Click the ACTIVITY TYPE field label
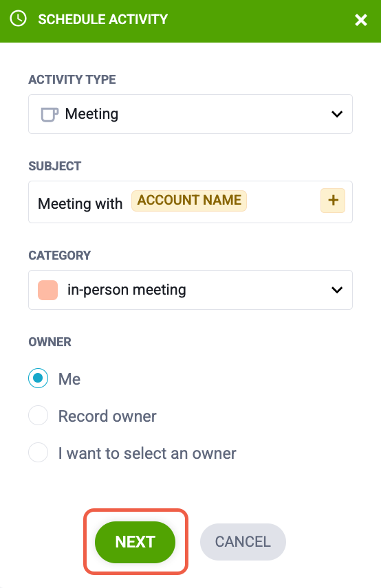Image resolution: width=381 pixels, height=588 pixels. coord(72,80)
